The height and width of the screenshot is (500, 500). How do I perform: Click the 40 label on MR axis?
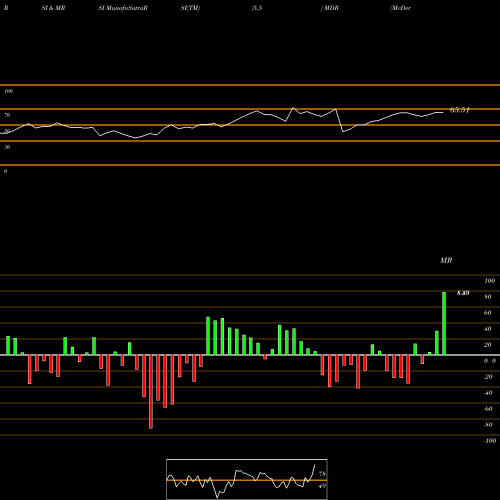(488, 329)
